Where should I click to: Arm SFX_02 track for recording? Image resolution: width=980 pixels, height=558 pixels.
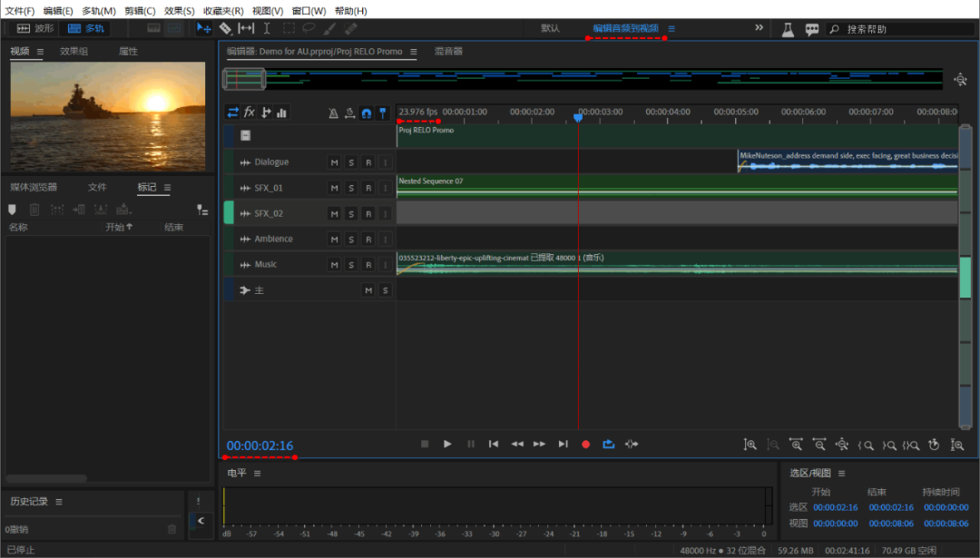(368, 214)
